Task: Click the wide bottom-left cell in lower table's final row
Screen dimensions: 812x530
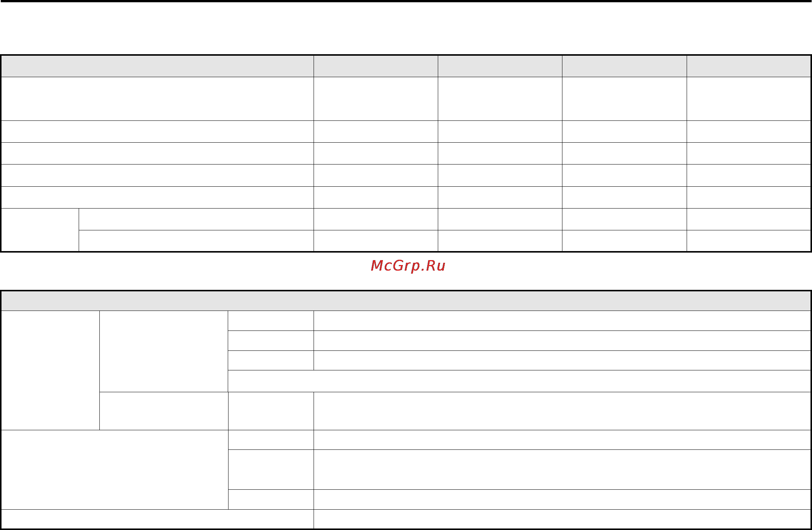Action: click(157, 519)
